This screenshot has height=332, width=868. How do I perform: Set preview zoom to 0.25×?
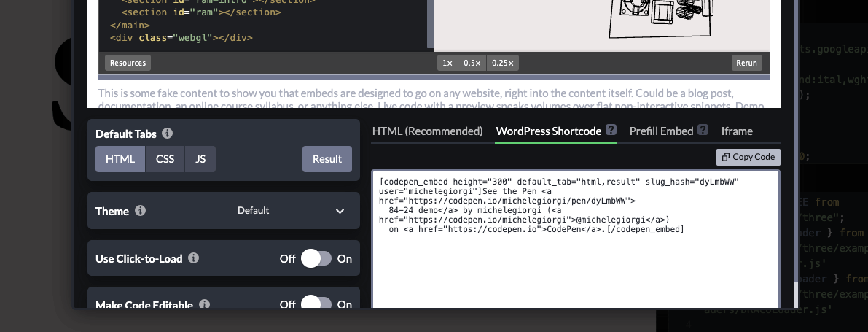pyautogui.click(x=503, y=63)
